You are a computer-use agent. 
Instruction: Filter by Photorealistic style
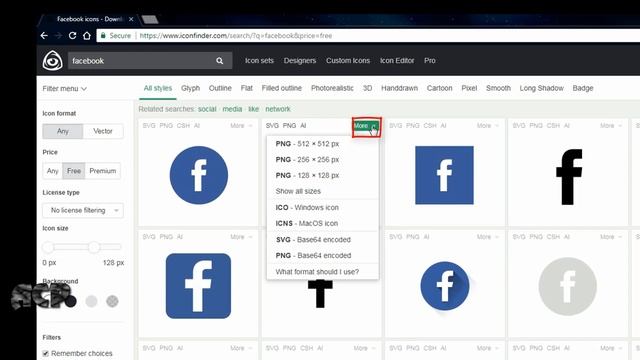click(332, 88)
